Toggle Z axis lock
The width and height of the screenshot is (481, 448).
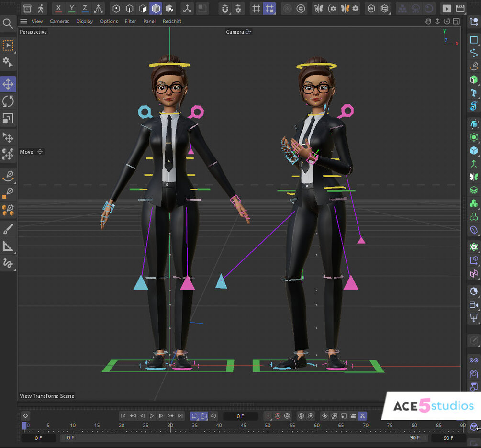point(85,9)
